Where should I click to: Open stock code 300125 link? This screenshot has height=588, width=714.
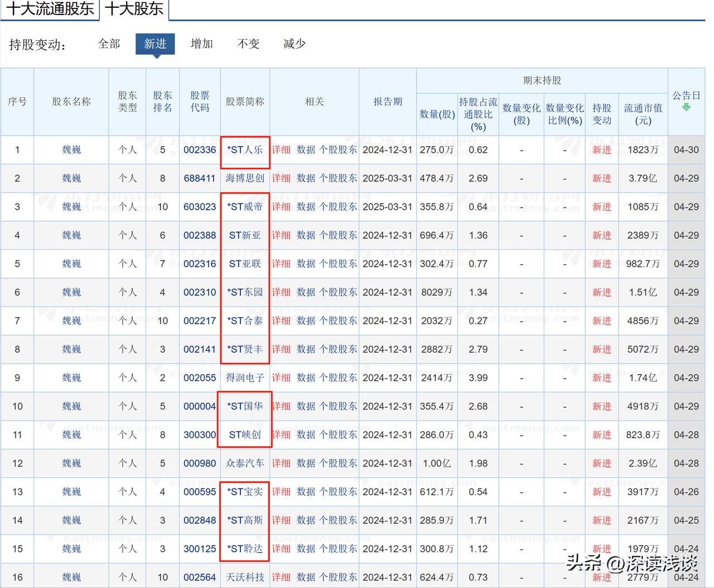(200, 548)
